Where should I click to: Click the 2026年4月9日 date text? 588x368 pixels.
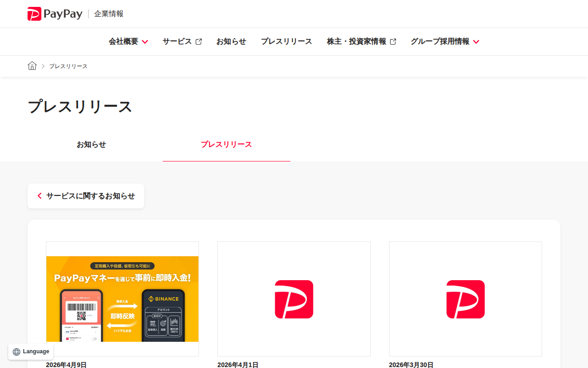pos(66,365)
